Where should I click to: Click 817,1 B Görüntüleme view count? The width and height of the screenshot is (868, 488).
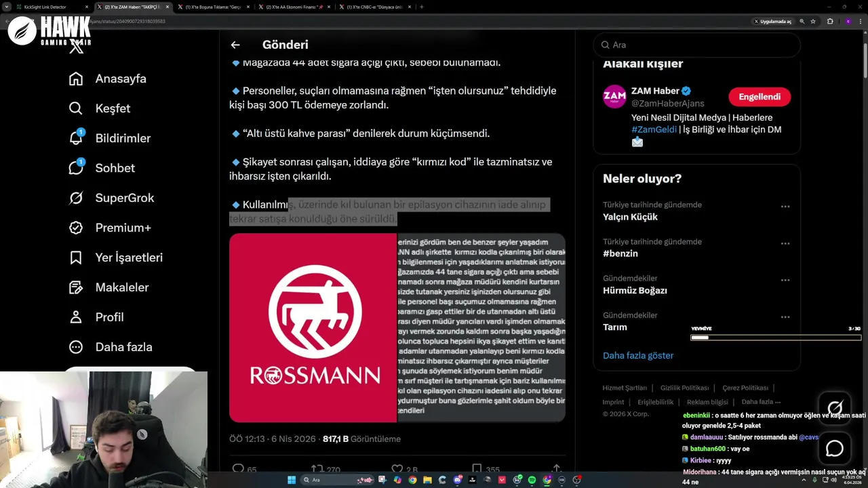coord(361,439)
